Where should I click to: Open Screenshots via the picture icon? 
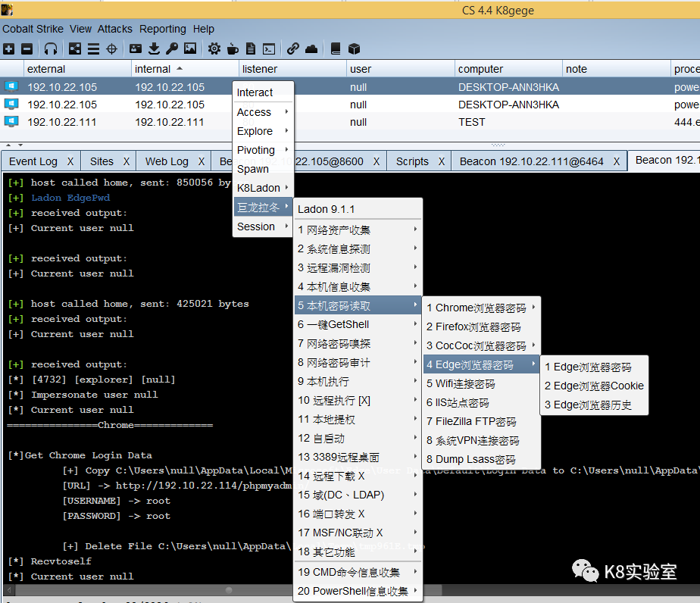click(x=190, y=48)
